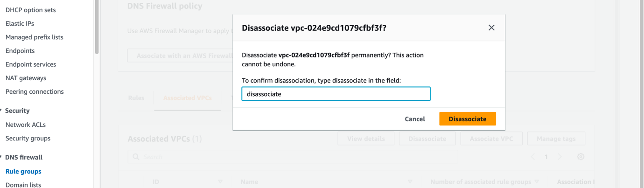Screen dimensions: 644x188
Task: Cancel the disassociation dialog
Action: point(415,119)
